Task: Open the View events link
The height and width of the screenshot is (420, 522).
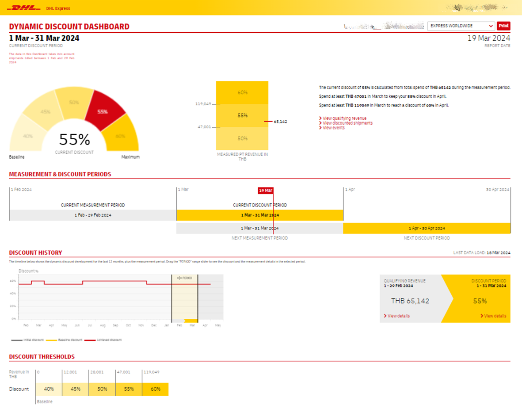Action: [331, 128]
